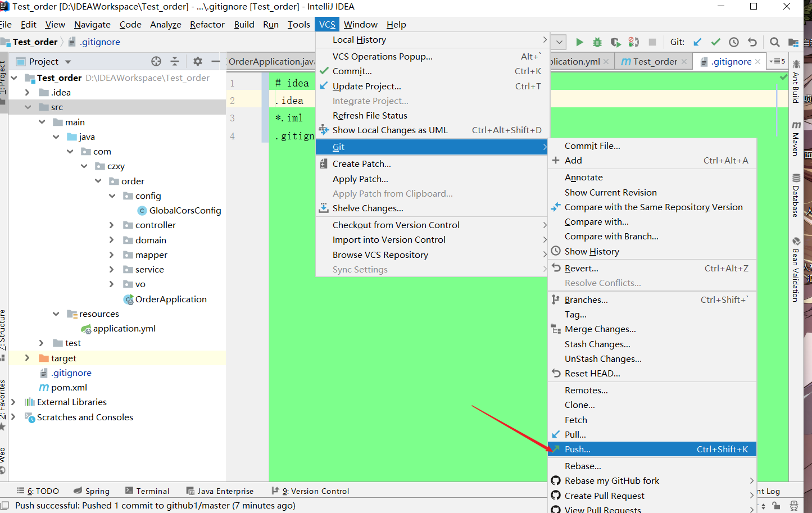The image size is (812, 513).
Task: Select application.yml in project tree
Action: click(x=119, y=328)
